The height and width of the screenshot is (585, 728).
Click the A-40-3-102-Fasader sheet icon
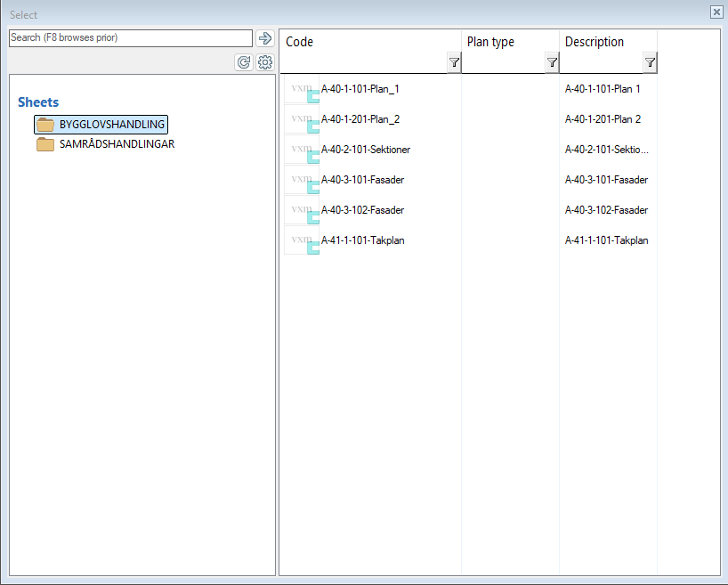coord(302,211)
